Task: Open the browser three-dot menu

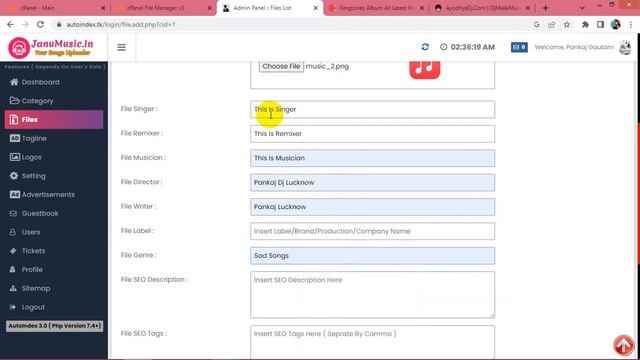Action: 631,24
